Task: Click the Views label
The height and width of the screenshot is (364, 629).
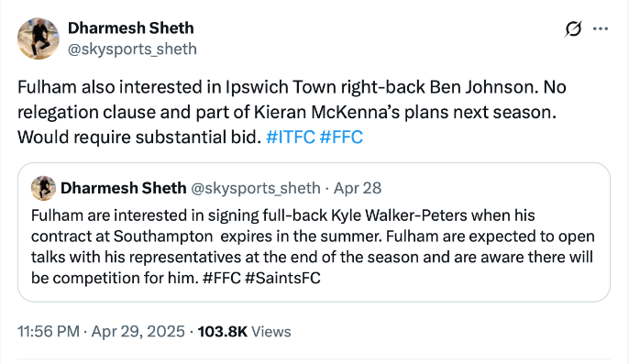Action: pyautogui.click(x=271, y=332)
